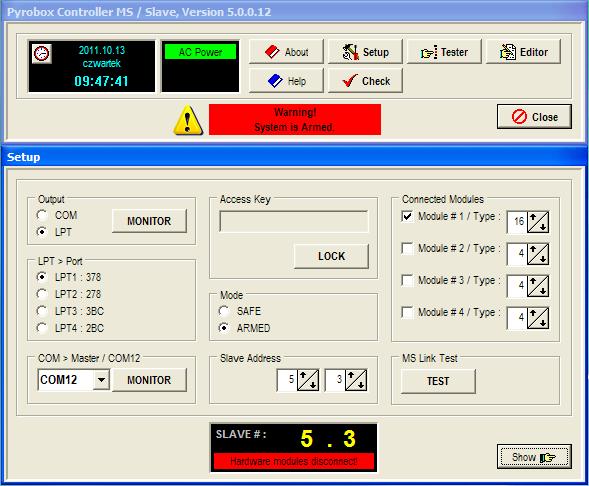The width and height of the screenshot is (589, 486).
Task: Launch the Tester tool
Action: coord(444,52)
